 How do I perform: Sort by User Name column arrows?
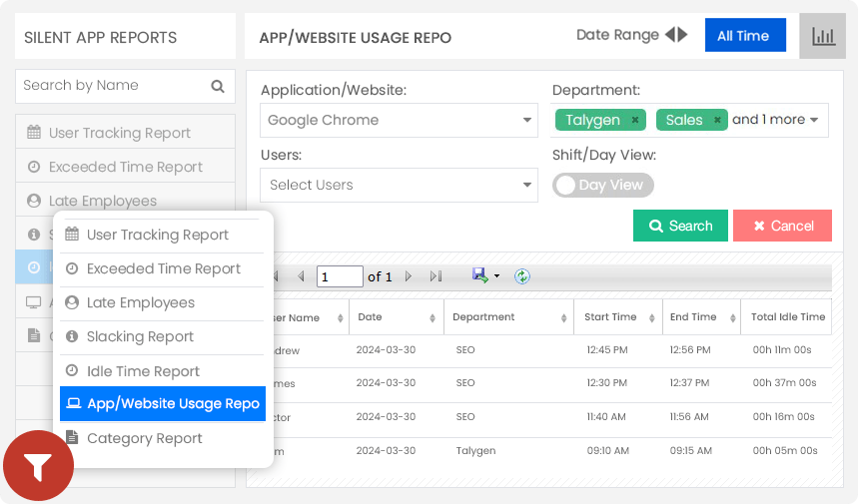tap(340, 317)
